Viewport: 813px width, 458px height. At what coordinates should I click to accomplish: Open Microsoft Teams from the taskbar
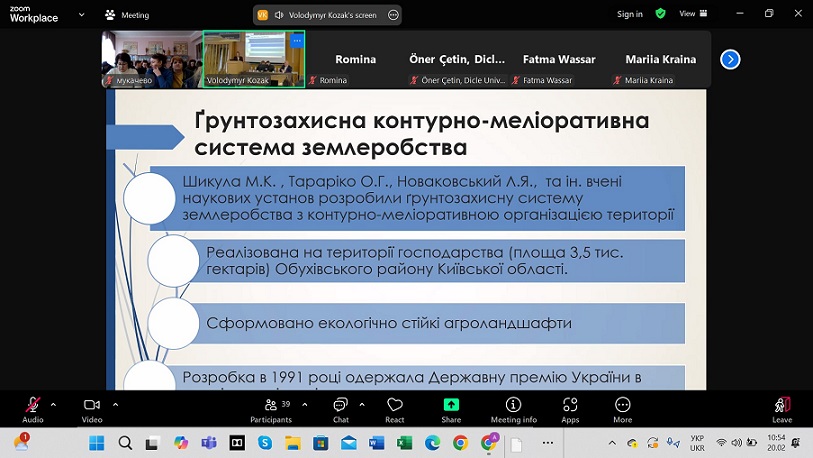(209, 443)
